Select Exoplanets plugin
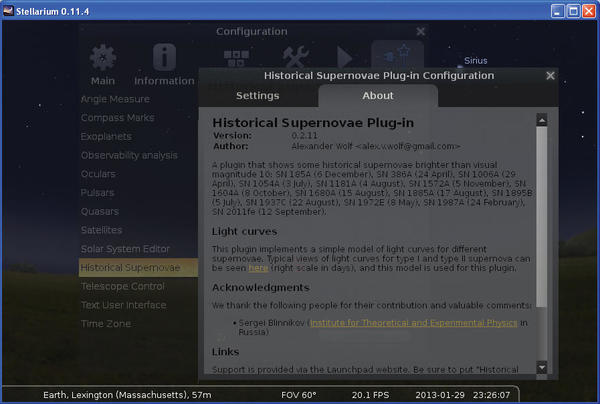 106,137
